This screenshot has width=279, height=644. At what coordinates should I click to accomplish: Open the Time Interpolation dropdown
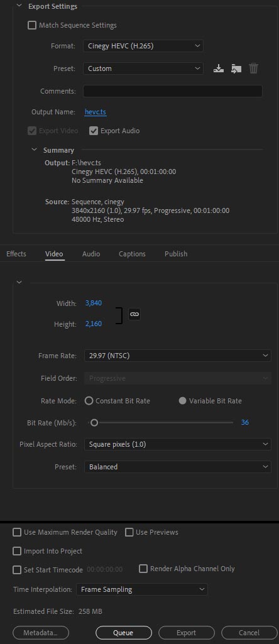click(x=142, y=589)
